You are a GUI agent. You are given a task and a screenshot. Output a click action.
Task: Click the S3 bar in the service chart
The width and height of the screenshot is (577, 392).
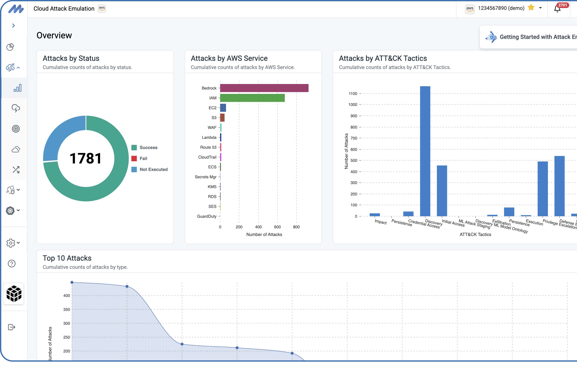tap(222, 117)
